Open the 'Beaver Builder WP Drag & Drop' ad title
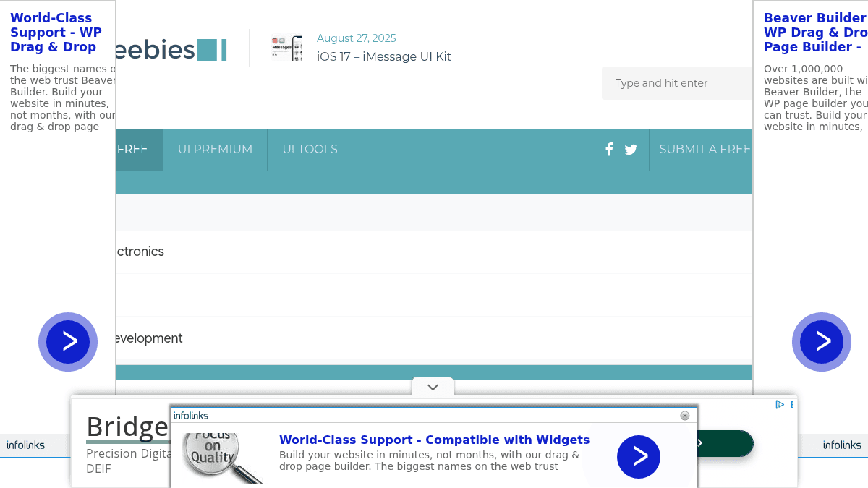 815,33
